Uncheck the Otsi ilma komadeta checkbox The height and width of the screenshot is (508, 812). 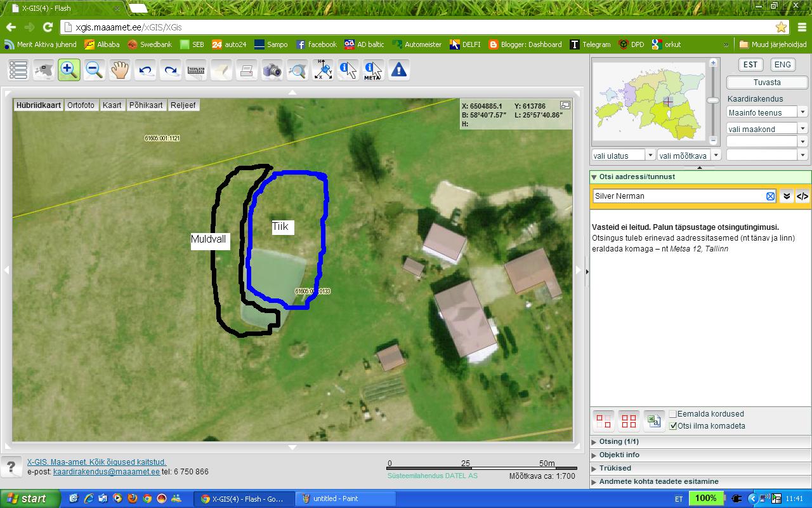pos(673,426)
